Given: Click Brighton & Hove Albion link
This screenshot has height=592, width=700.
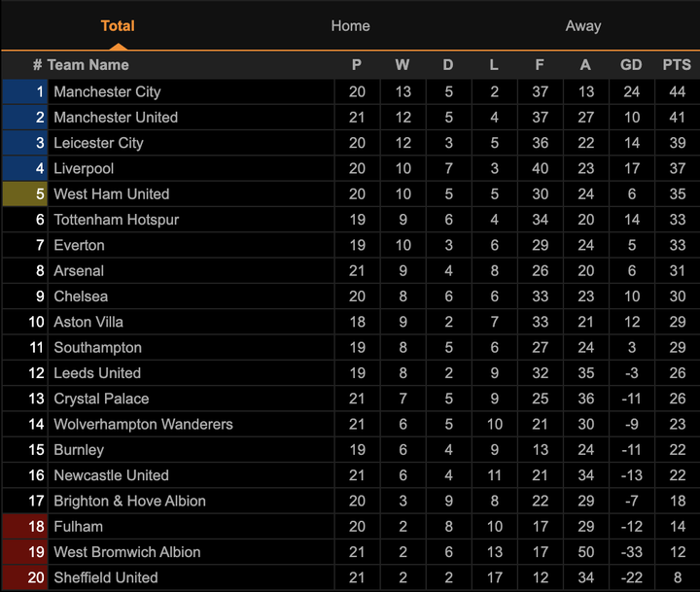Looking at the screenshot, I should 129,501.
